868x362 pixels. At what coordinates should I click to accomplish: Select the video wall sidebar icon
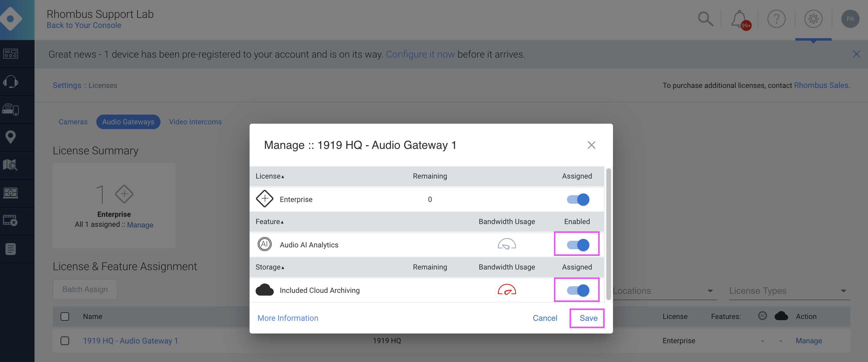point(10,193)
